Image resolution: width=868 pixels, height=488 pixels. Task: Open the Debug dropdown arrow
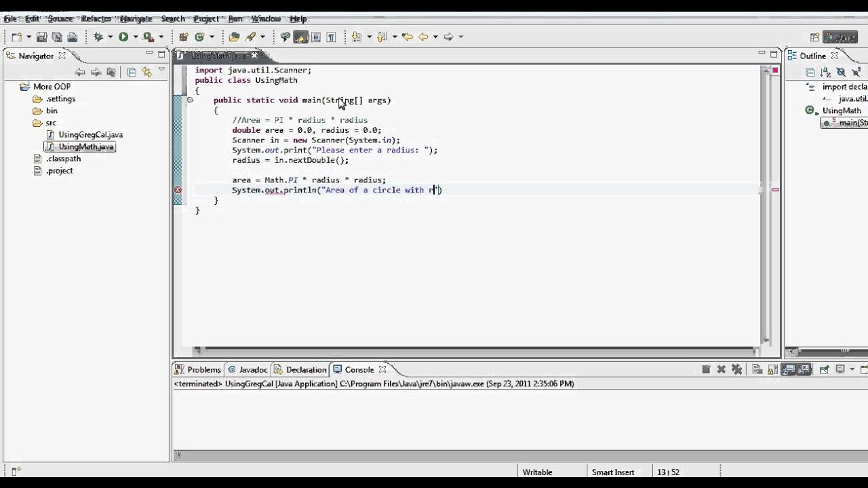click(111, 37)
